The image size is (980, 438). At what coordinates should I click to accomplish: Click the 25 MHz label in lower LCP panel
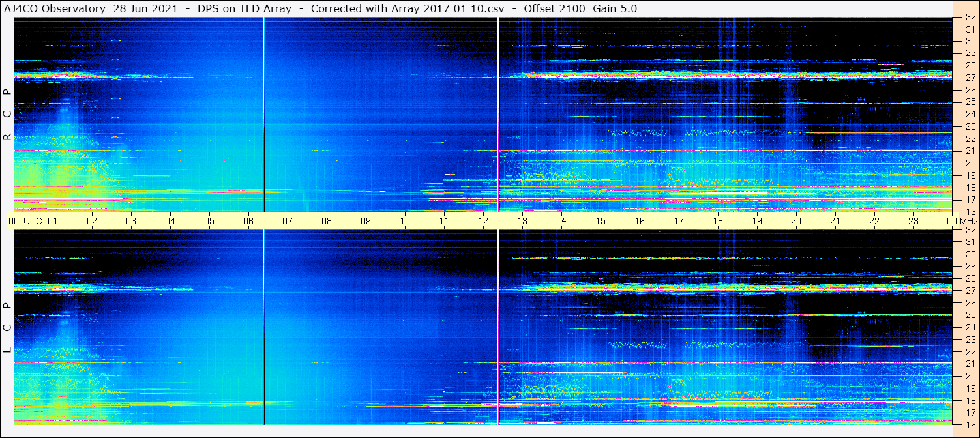pyautogui.click(x=970, y=315)
